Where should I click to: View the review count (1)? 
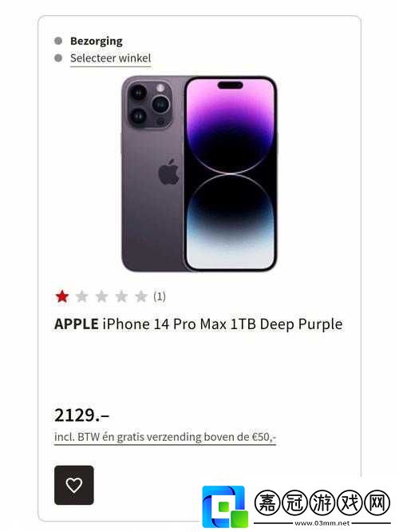[160, 296]
